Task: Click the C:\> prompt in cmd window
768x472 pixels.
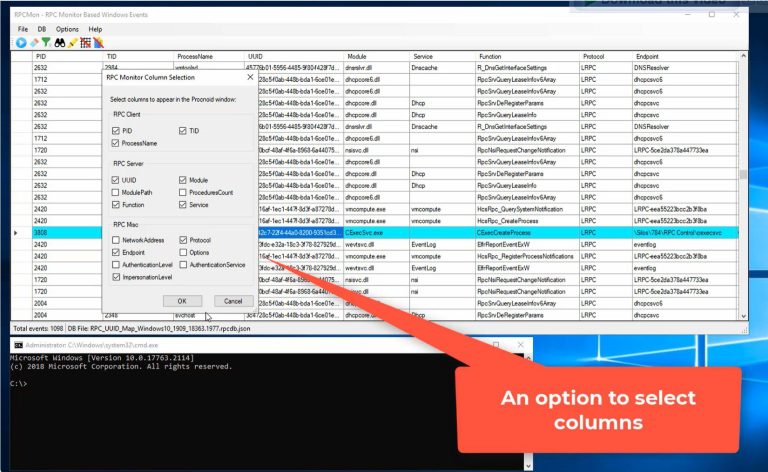Action: coord(19,383)
